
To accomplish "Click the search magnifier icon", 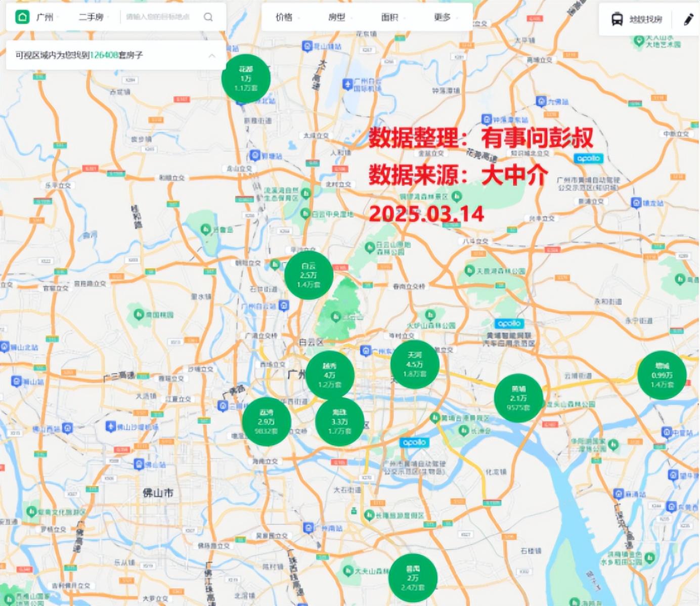I will pyautogui.click(x=208, y=17).
